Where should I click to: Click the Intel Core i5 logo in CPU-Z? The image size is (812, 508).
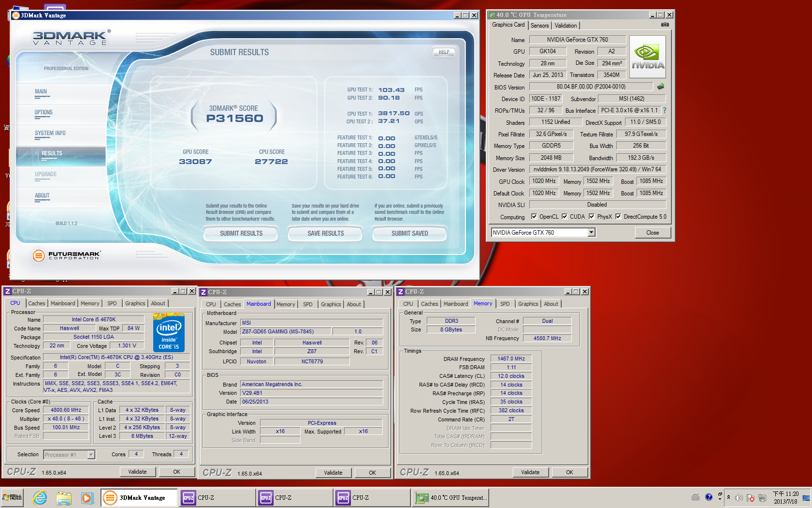[169, 332]
